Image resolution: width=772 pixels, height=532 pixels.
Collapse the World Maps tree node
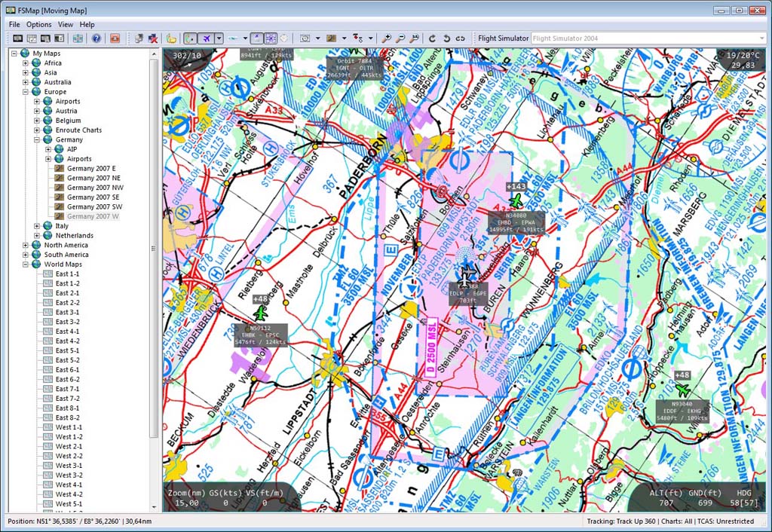[x=25, y=264]
